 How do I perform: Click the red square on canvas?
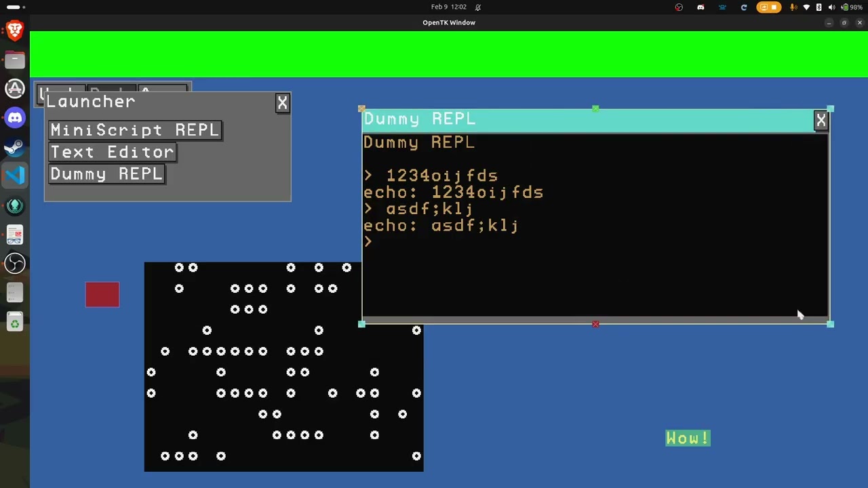[102, 295]
